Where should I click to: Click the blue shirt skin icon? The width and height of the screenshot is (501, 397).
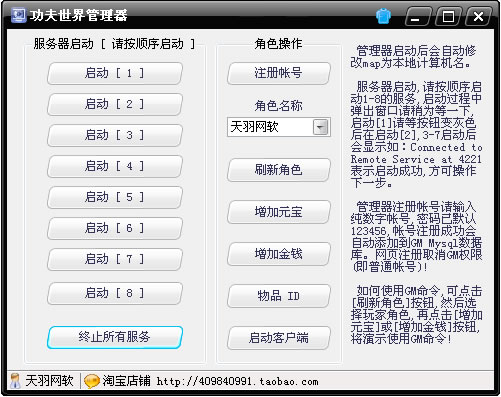coord(383,16)
